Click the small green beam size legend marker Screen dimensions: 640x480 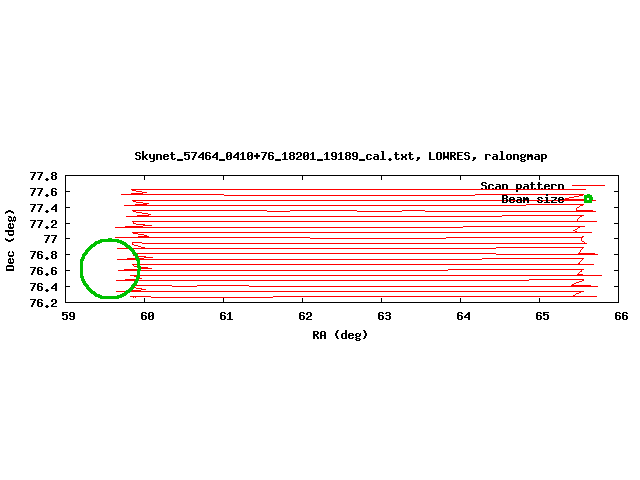[588, 199]
